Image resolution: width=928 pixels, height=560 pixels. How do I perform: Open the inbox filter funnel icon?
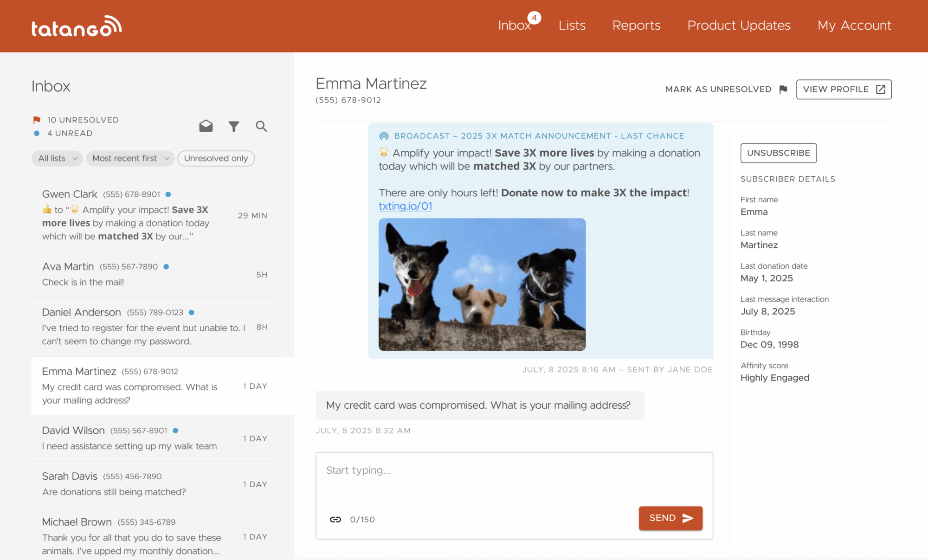(234, 126)
